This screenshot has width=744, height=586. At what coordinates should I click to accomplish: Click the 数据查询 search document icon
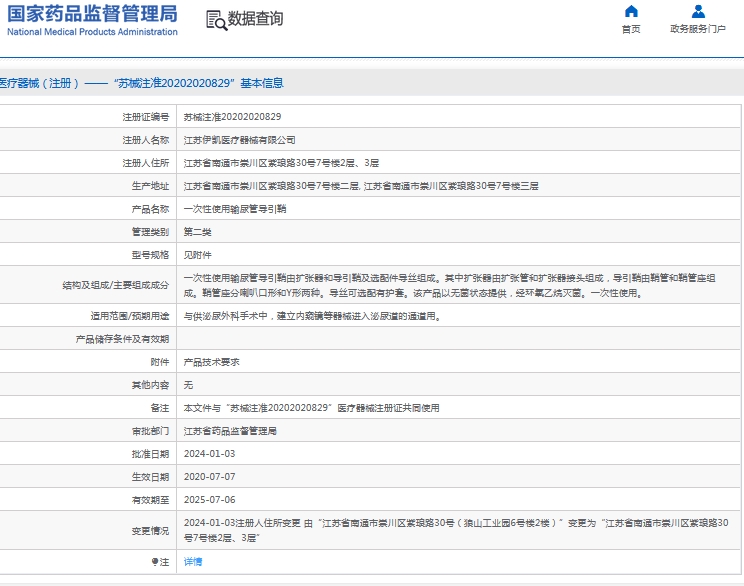(216, 20)
